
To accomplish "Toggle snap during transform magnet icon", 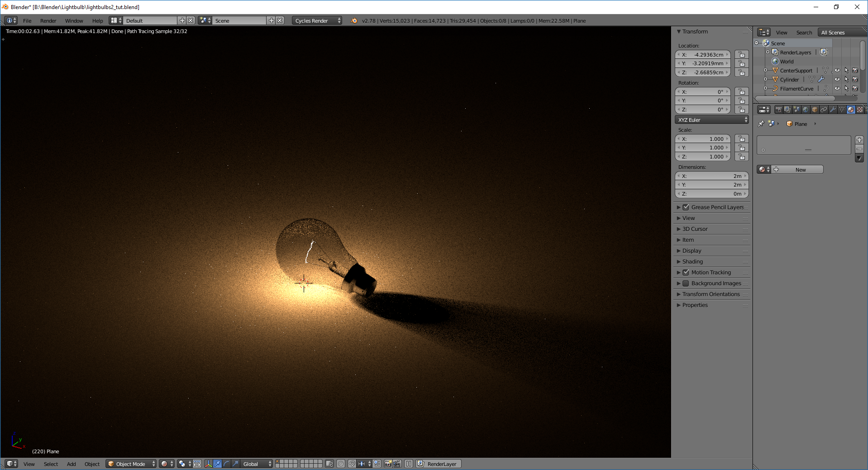I will pyautogui.click(x=352, y=464).
